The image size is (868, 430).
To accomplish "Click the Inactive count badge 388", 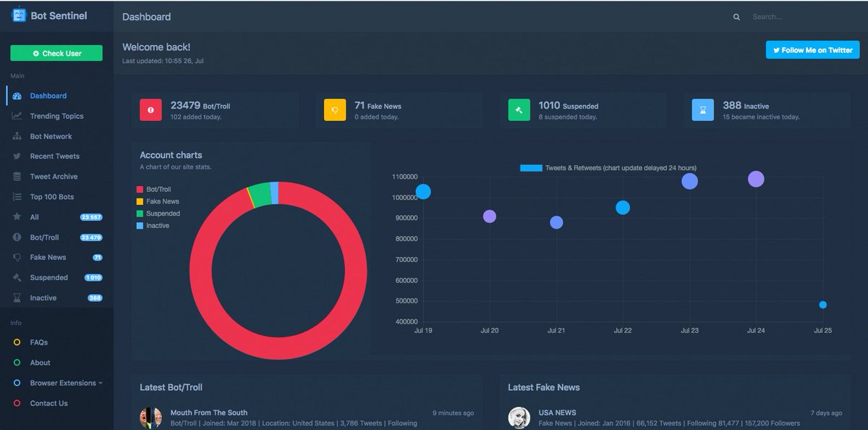I will click(95, 298).
